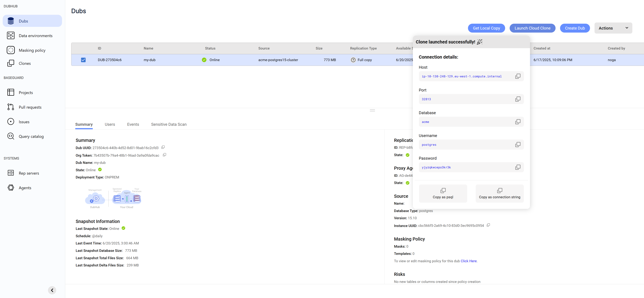Copy the Host value icon
This screenshot has width=644, height=298.
pos(517,76)
